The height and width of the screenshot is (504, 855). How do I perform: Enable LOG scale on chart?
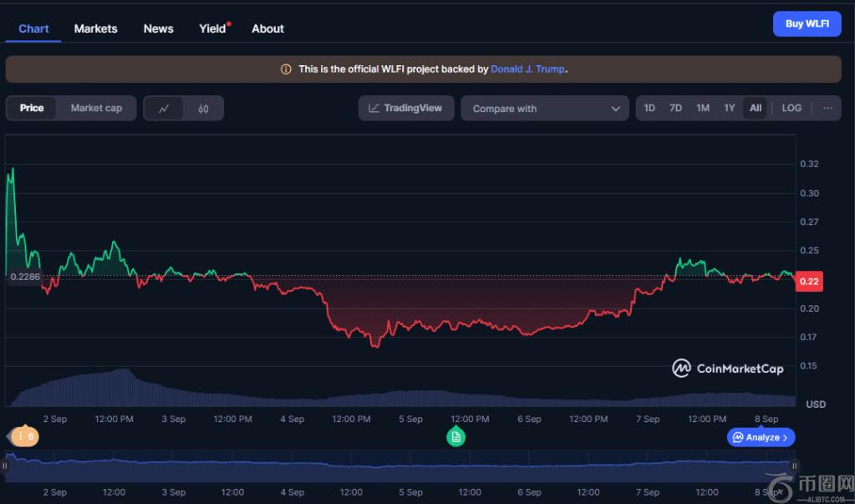point(791,108)
